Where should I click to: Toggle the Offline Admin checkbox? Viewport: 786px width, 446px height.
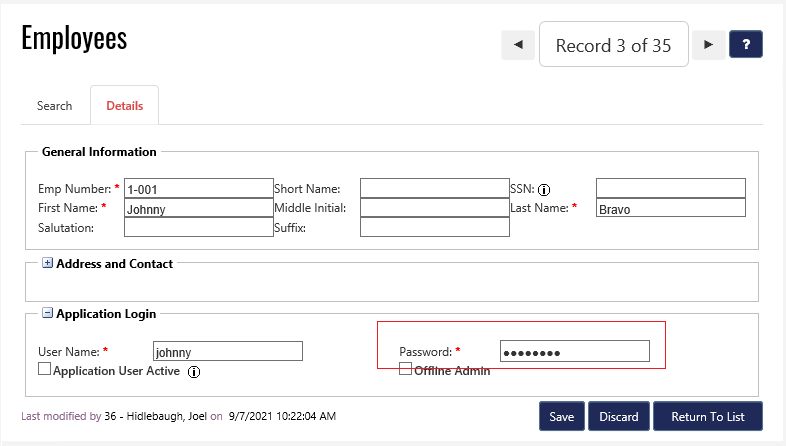click(x=405, y=369)
